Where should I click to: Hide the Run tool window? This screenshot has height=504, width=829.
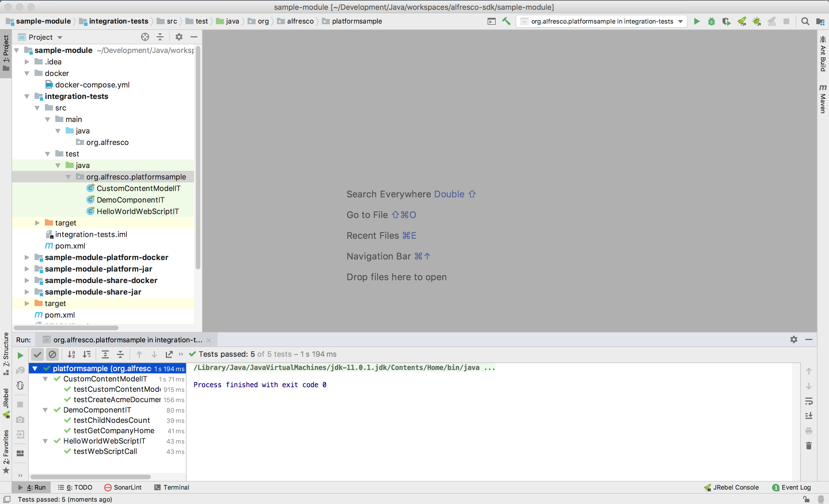[x=809, y=339]
